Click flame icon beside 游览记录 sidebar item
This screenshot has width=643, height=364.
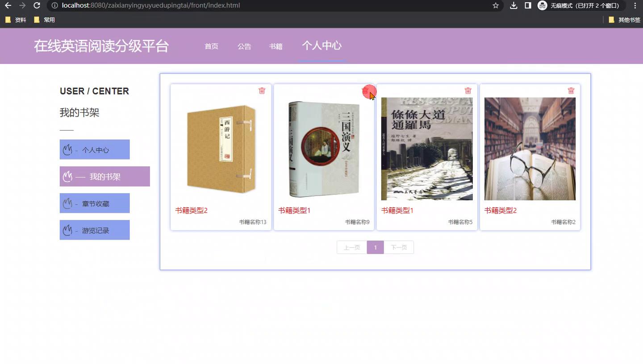[67, 230]
